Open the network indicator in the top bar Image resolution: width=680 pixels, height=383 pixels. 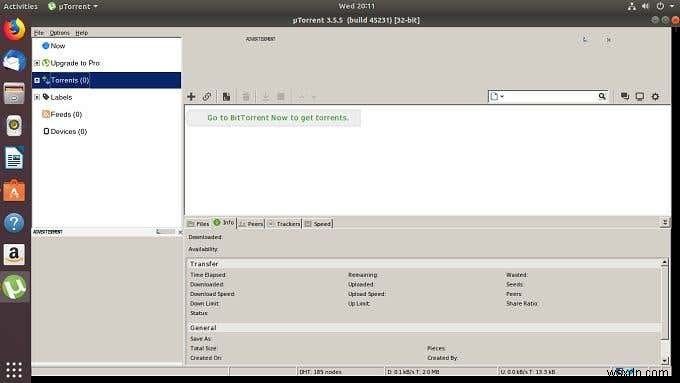pyautogui.click(x=632, y=6)
